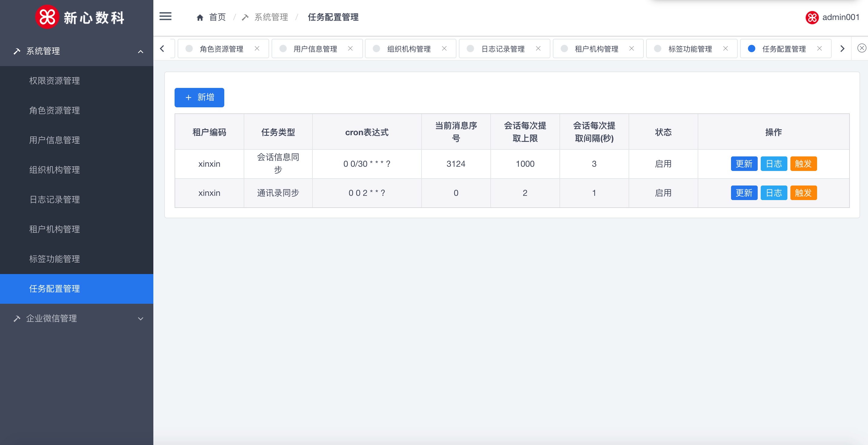This screenshot has width=868, height=445.
Task: Open 权限资源管理 in the sidebar
Action: [55, 81]
